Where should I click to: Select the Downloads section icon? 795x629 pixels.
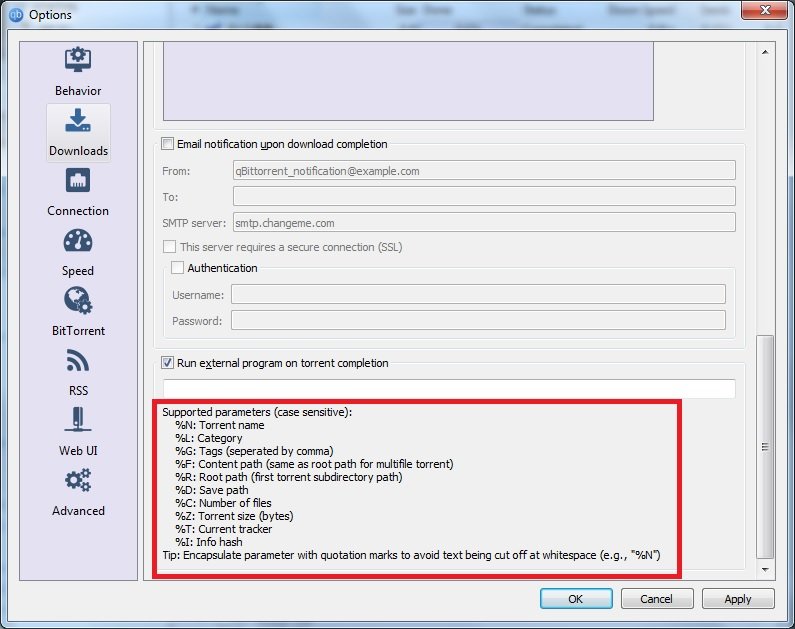[78, 121]
